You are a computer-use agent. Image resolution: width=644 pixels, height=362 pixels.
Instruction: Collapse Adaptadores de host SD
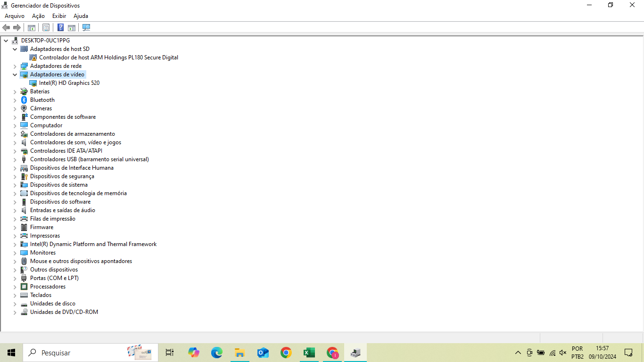(x=15, y=49)
